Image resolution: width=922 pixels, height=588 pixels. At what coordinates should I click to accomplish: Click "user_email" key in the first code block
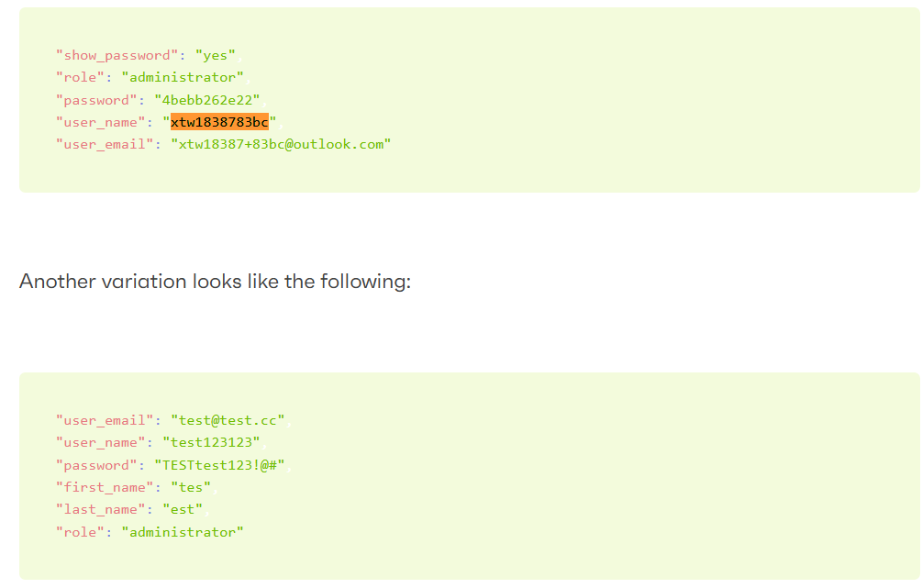[104, 144]
